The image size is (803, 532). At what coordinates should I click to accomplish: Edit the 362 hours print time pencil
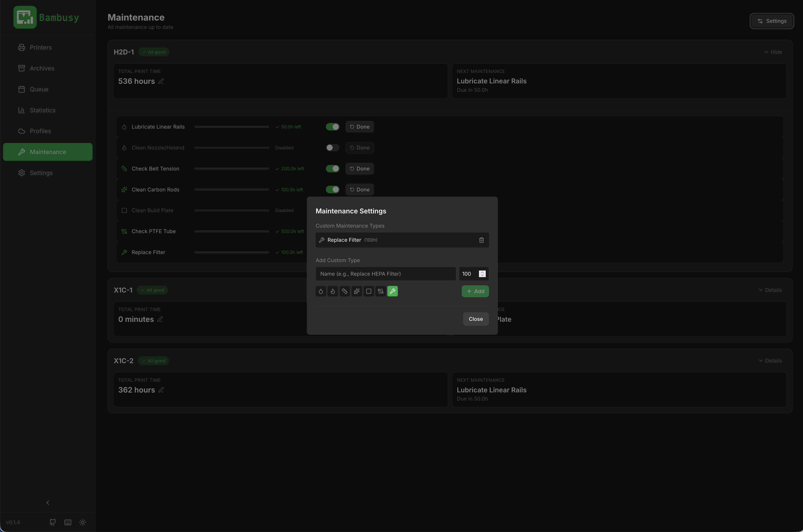point(161,390)
